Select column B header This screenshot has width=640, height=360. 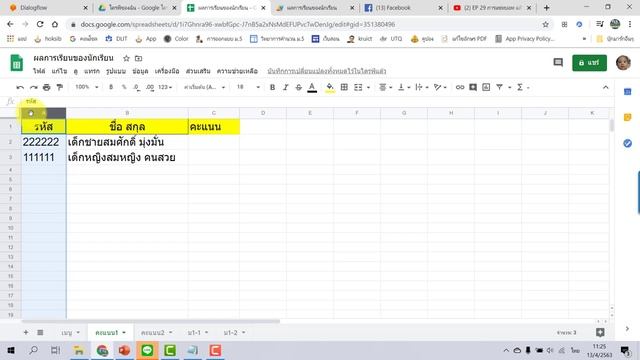(x=127, y=113)
